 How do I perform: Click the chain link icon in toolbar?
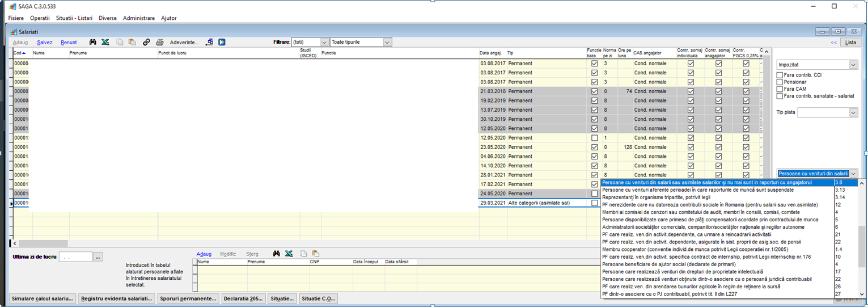146,42
